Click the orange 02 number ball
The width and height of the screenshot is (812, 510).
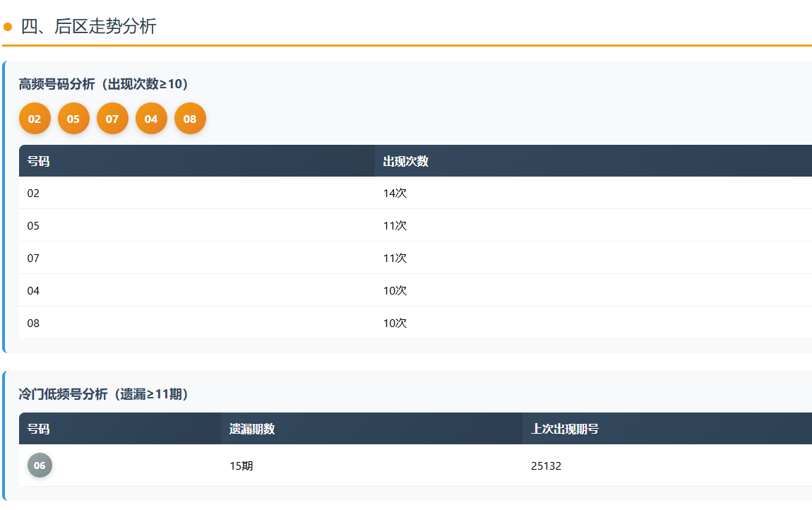point(35,119)
